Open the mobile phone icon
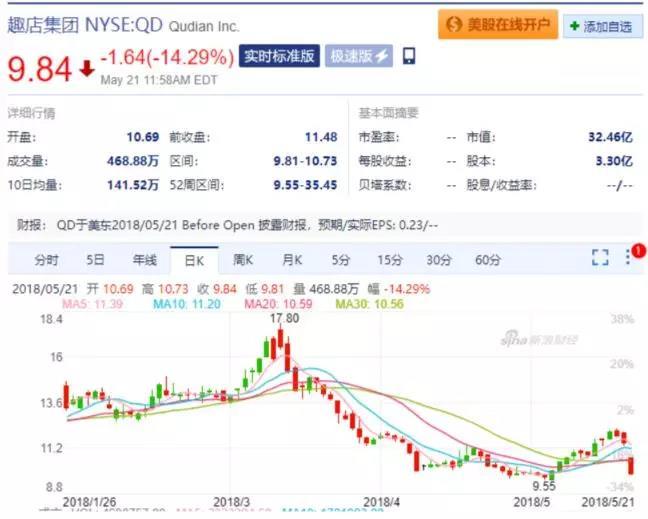Viewport: 648px width, 519px height. [409, 56]
